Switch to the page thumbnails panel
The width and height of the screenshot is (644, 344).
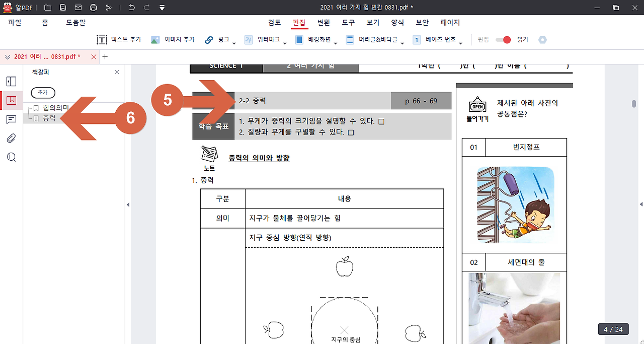12,81
